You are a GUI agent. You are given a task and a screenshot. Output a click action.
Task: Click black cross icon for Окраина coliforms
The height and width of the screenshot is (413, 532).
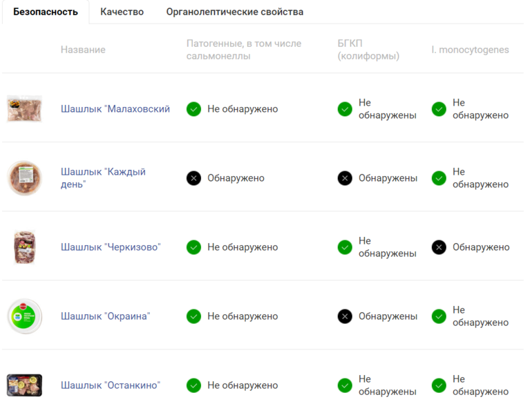pos(345,316)
